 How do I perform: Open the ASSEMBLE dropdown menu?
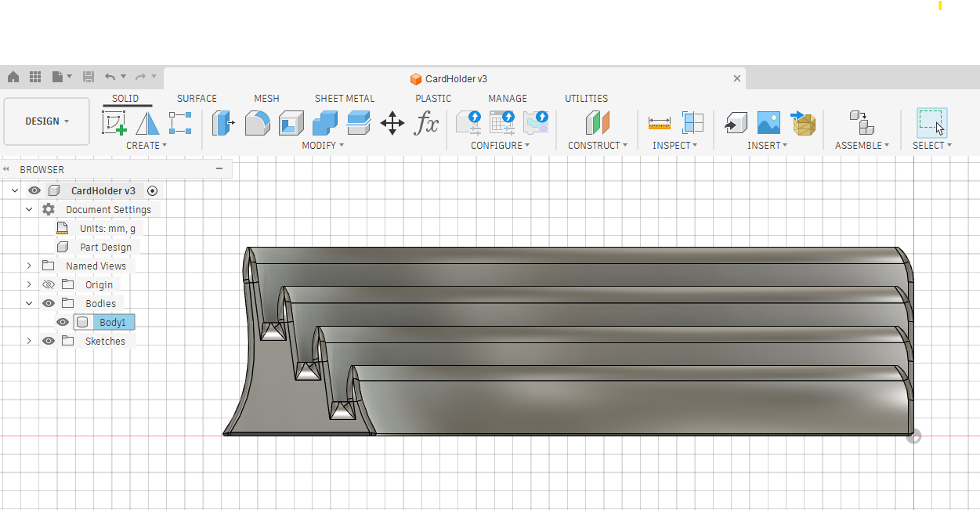(862, 145)
